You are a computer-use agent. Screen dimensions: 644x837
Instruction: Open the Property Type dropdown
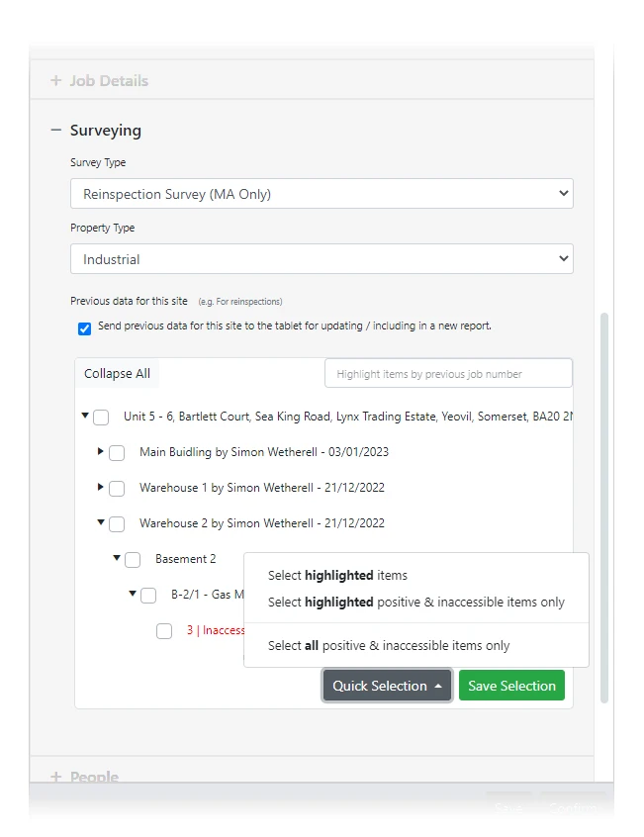[321, 258]
